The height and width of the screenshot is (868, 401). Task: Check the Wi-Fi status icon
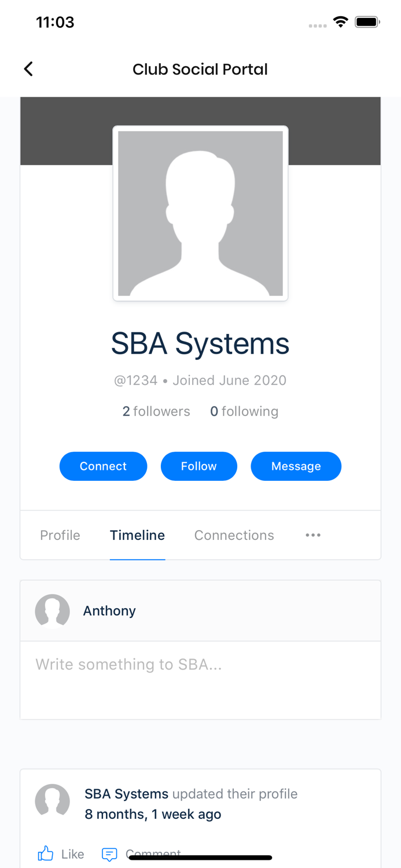[340, 23]
